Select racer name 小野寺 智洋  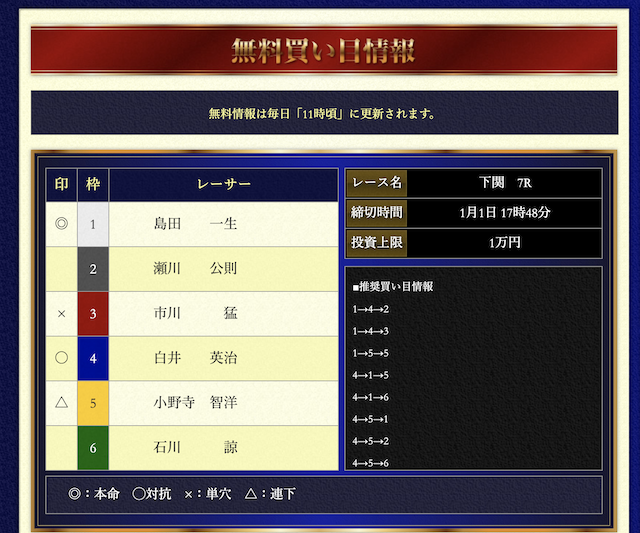tap(195, 403)
